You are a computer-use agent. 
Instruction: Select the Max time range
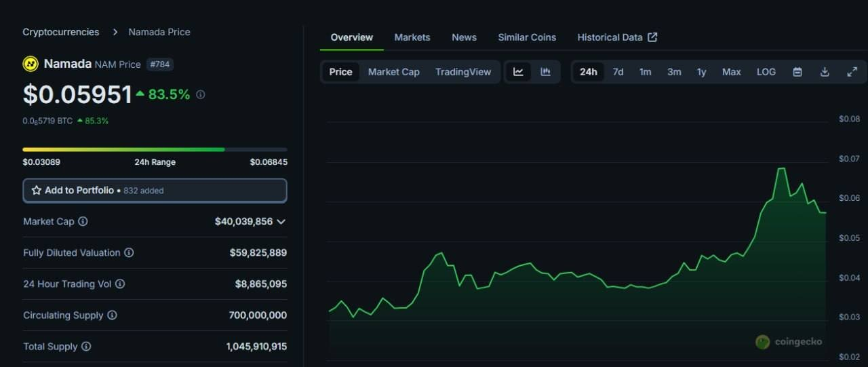point(732,72)
